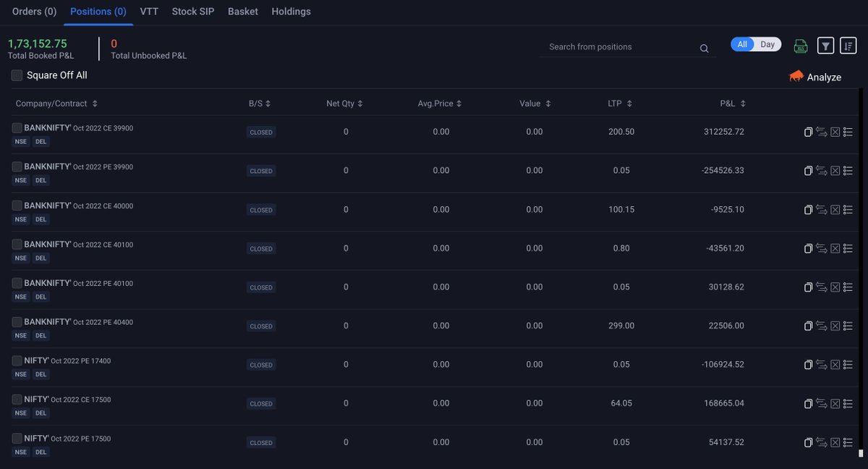The height and width of the screenshot is (469, 868).
Task: Click the vertical scrollbar thumb at table's right
Action: tap(861, 453)
